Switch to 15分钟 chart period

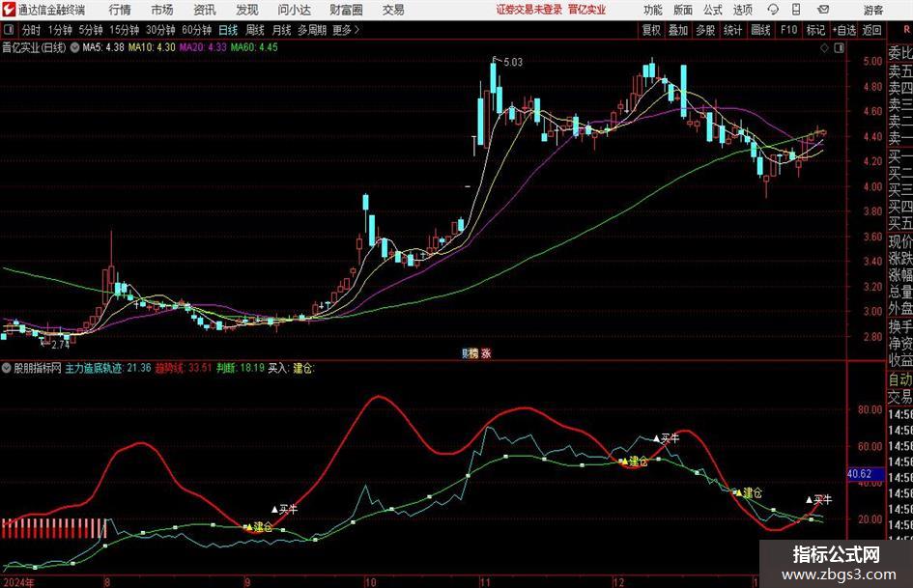pyautogui.click(x=124, y=30)
